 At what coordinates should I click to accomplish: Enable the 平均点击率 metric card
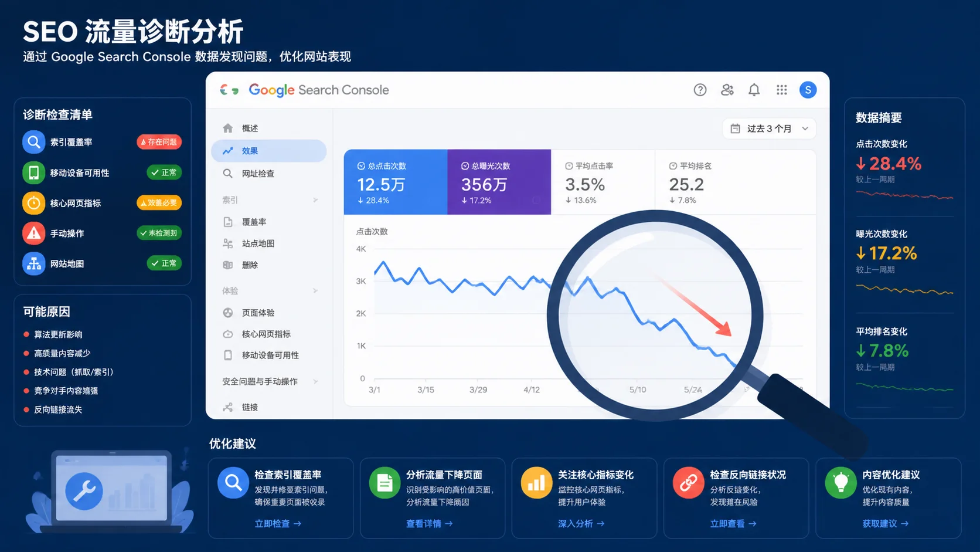(x=603, y=182)
